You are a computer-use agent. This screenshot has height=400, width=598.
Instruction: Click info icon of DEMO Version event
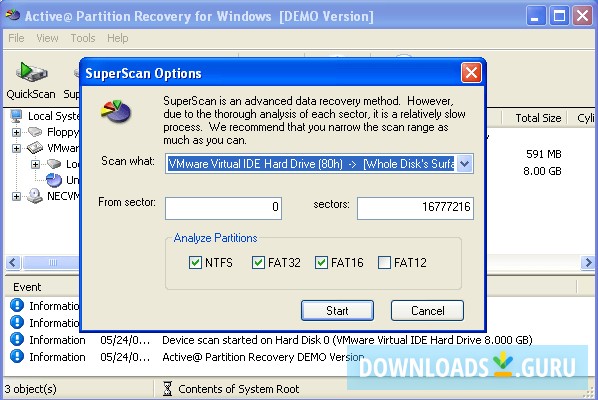pyautogui.click(x=17, y=356)
